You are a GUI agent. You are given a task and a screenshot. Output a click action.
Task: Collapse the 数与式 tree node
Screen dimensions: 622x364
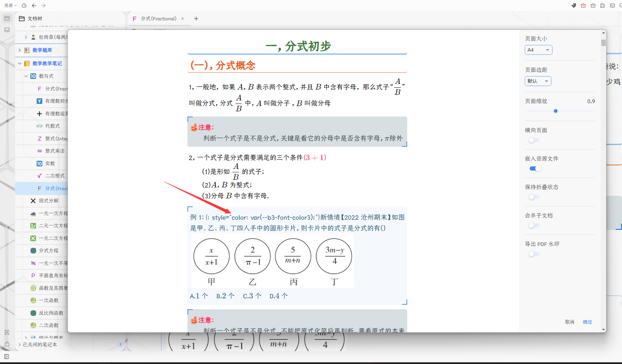[26, 76]
